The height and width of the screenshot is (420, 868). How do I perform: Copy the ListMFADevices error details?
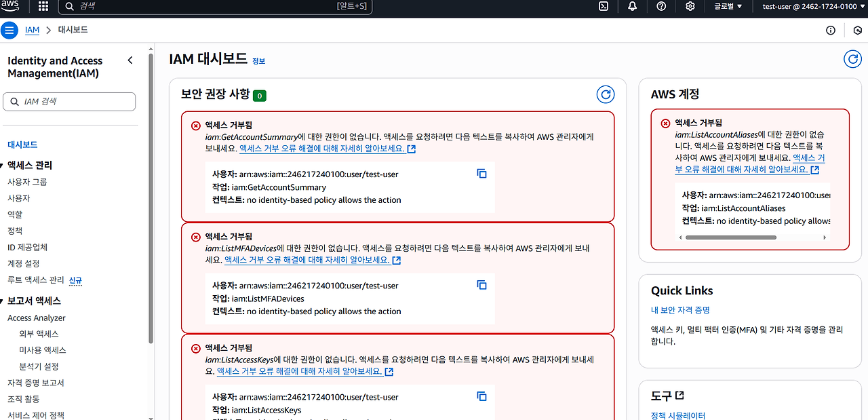click(482, 285)
